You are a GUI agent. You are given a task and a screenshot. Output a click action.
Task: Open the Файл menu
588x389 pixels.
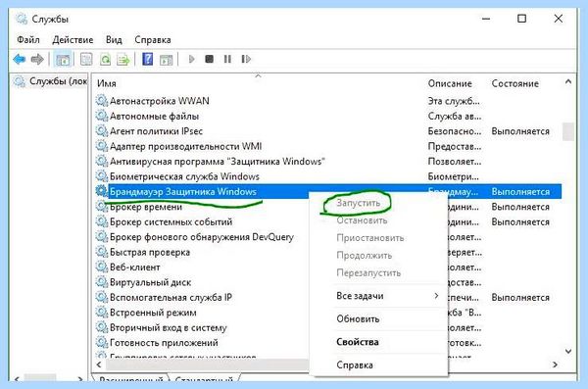point(28,40)
